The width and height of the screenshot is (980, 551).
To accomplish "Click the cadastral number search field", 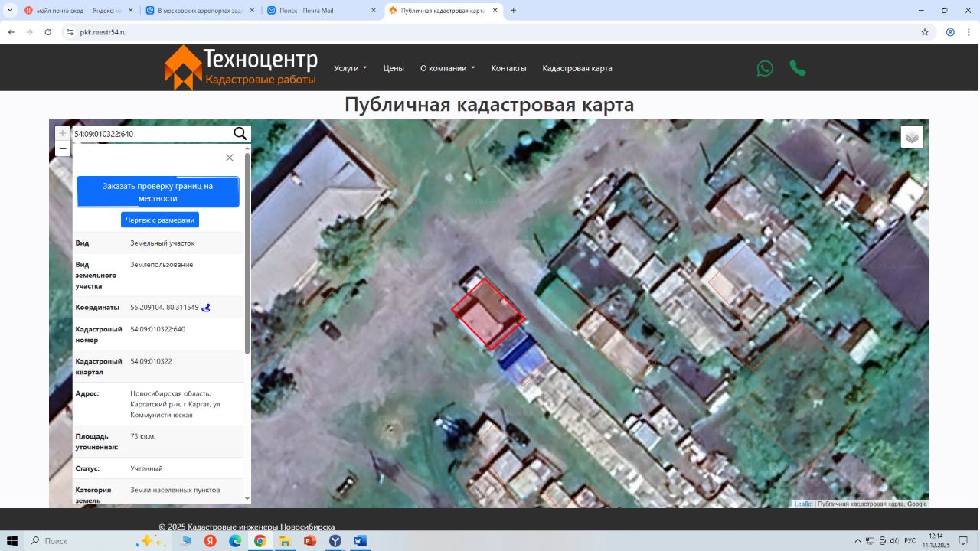I will [152, 134].
